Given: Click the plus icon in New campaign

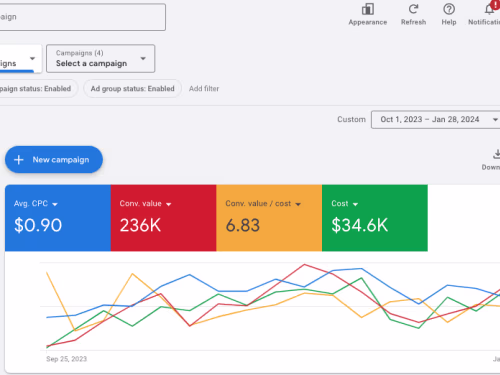Looking at the screenshot, I should tap(19, 160).
